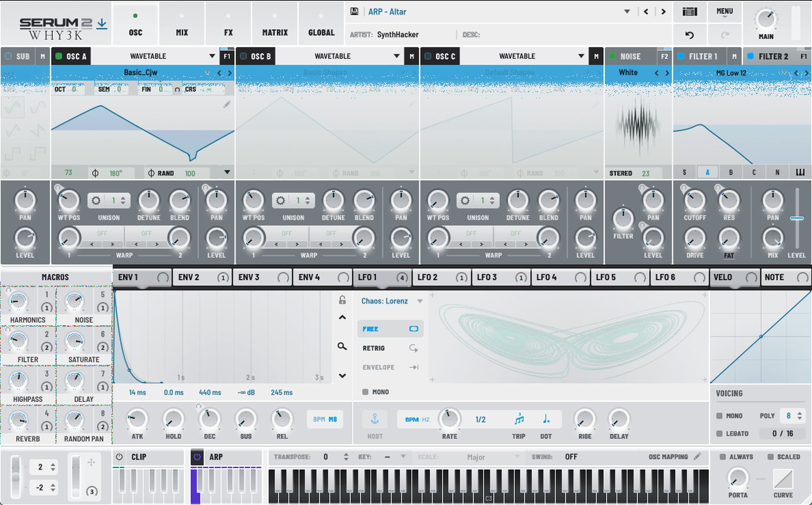Click the HARMONICS macro knob
Viewport: 812px width, 505px height.
click(18, 302)
